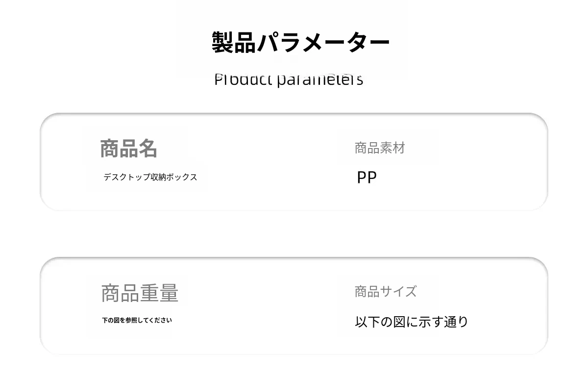Click the word Product in the subtitle

pos(243,79)
